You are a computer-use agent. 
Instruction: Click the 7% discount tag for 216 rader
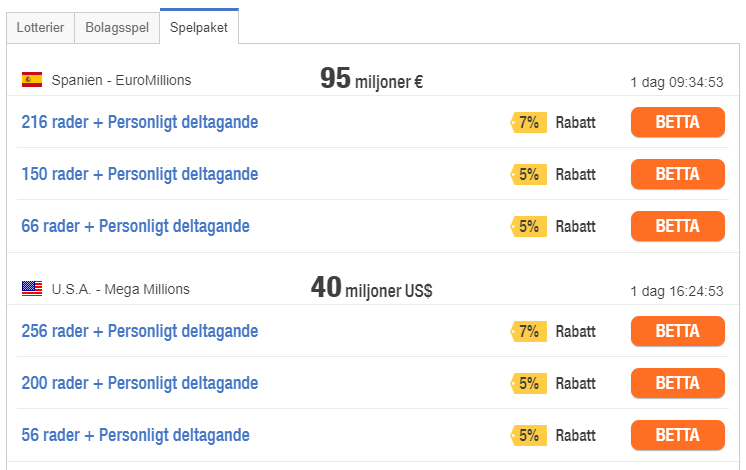pyautogui.click(x=529, y=122)
